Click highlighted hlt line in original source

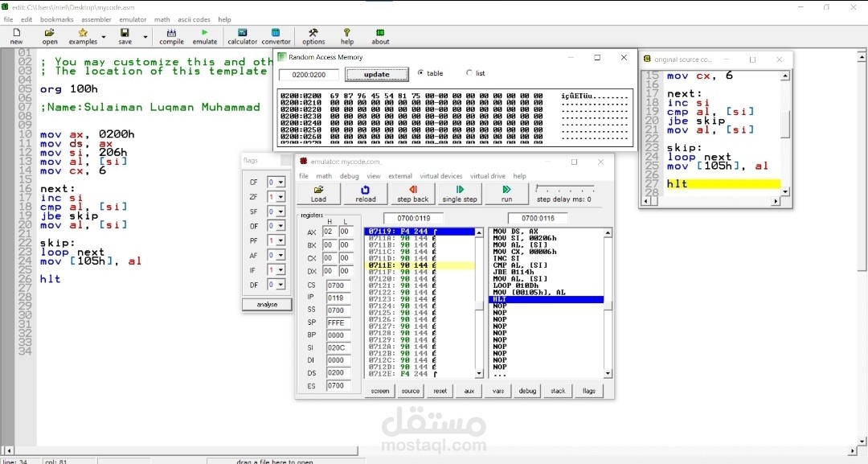tap(723, 184)
